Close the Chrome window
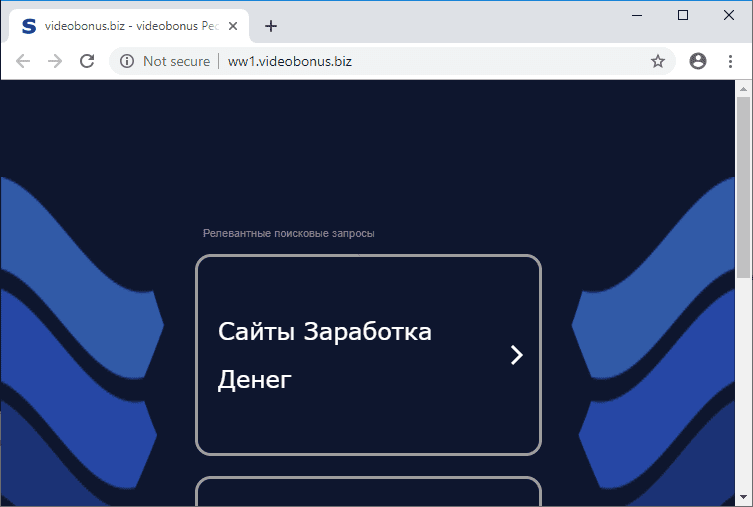 pos(729,15)
